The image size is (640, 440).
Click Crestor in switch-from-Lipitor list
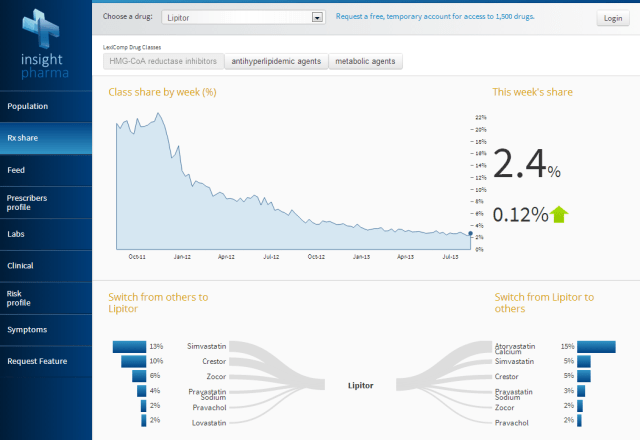(507, 376)
